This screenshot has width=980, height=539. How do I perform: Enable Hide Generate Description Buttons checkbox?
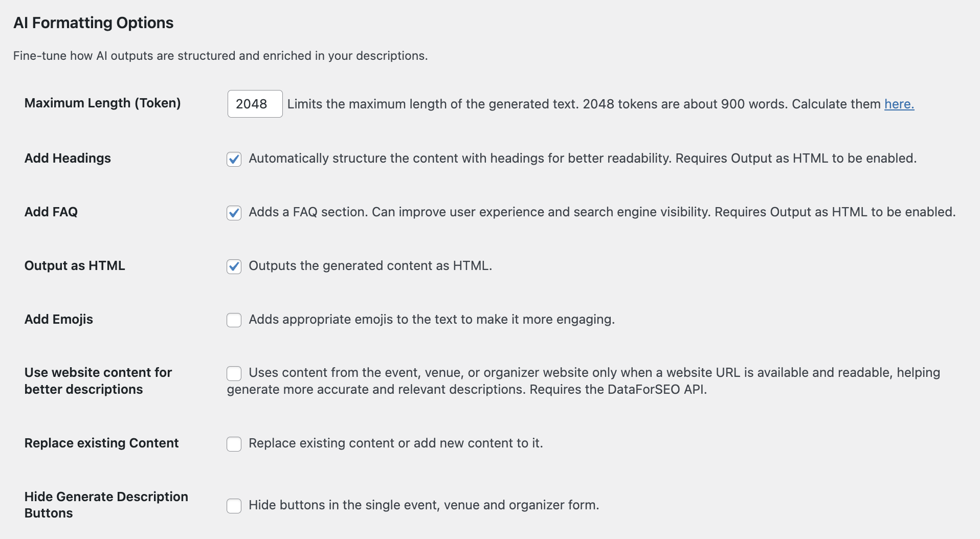[234, 506]
